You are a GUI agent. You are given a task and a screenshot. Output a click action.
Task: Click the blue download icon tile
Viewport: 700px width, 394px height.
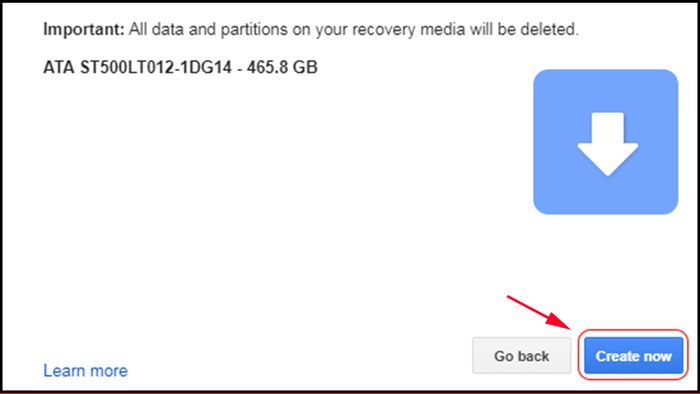point(605,142)
